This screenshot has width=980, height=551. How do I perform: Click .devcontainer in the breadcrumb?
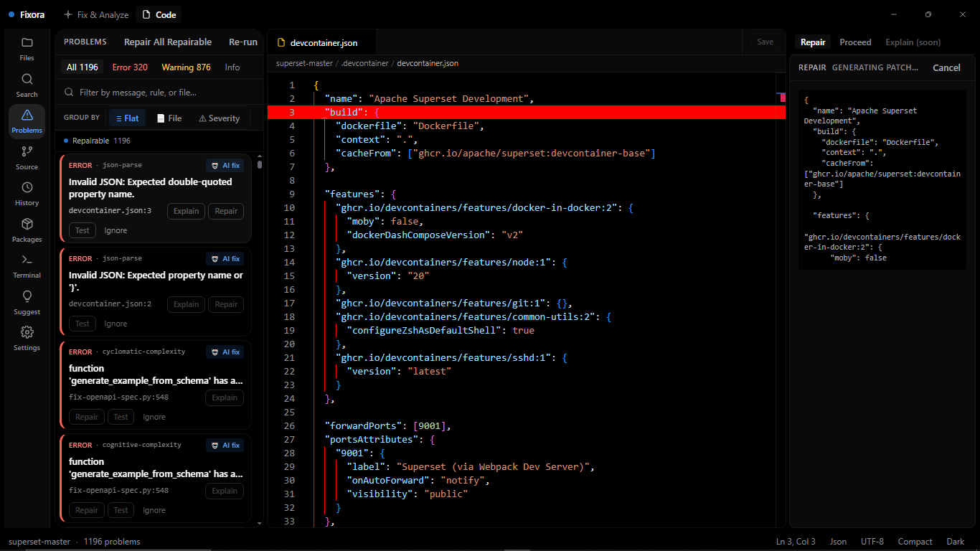click(x=365, y=63)
